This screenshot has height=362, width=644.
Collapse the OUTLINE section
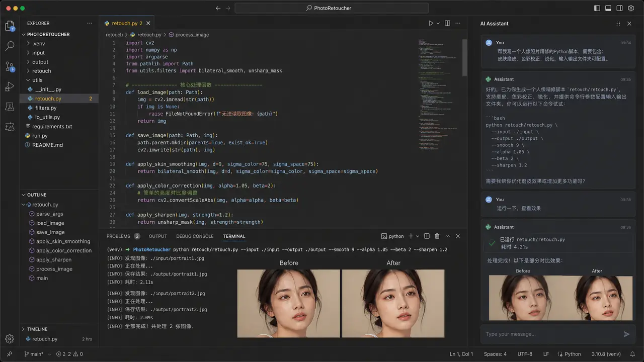(x=59, y=195)
